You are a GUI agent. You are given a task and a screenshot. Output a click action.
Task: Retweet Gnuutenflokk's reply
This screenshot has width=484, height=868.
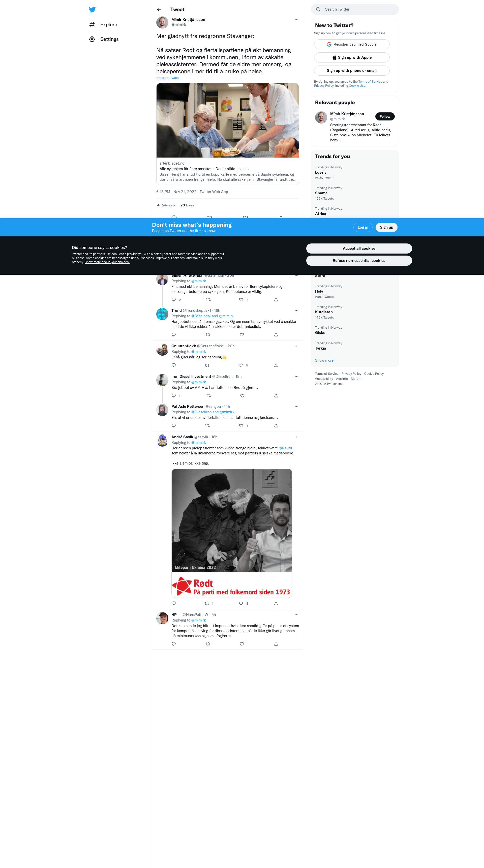(x=207, y=365)
